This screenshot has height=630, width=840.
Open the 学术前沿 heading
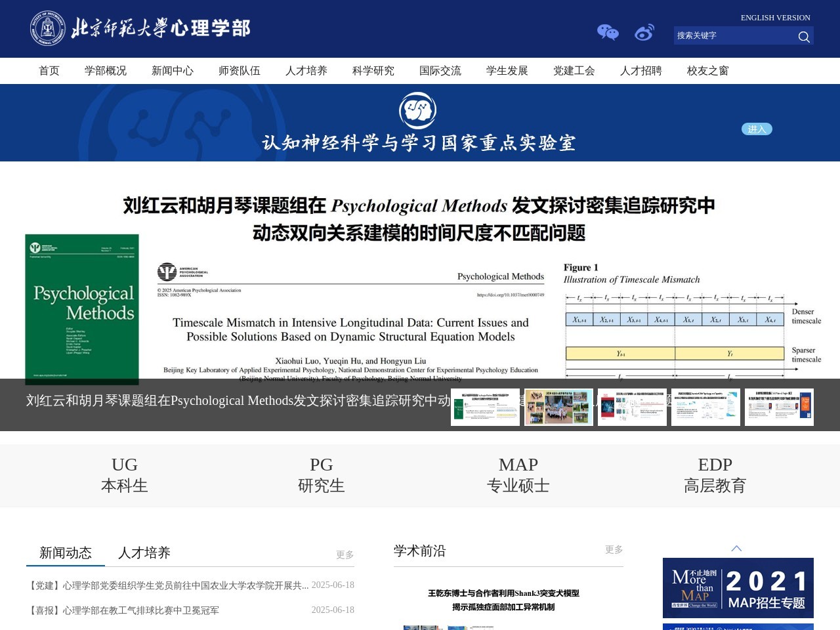pos(420,551)
